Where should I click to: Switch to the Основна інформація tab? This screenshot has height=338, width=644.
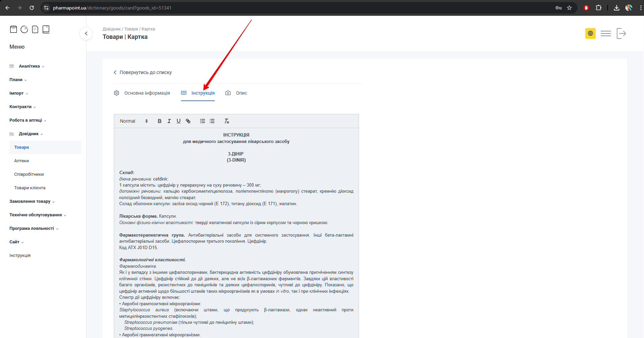[147, 93]
